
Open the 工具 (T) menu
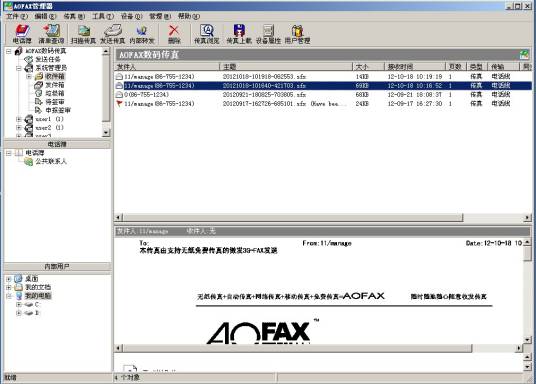[x=103, y=16]
